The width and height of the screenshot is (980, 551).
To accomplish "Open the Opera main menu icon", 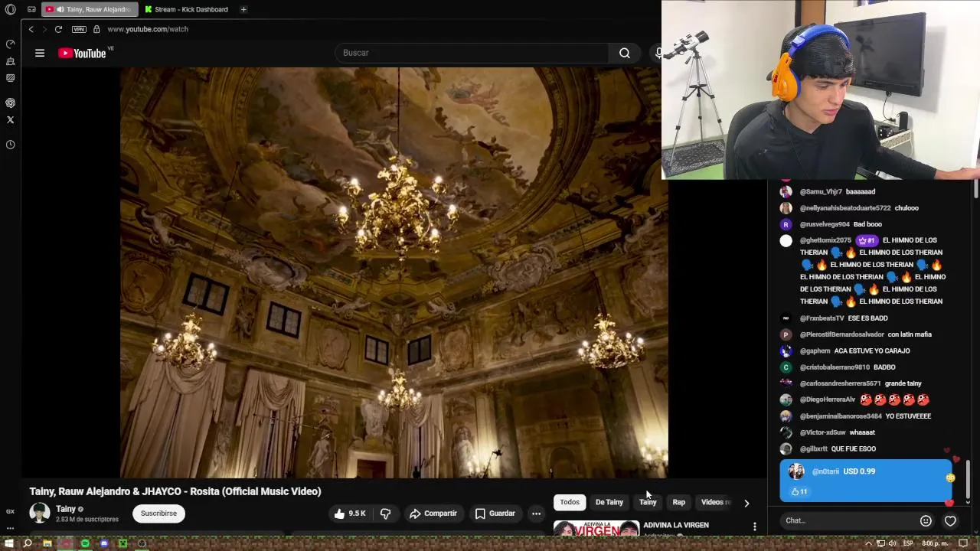I will coord(10,9).
